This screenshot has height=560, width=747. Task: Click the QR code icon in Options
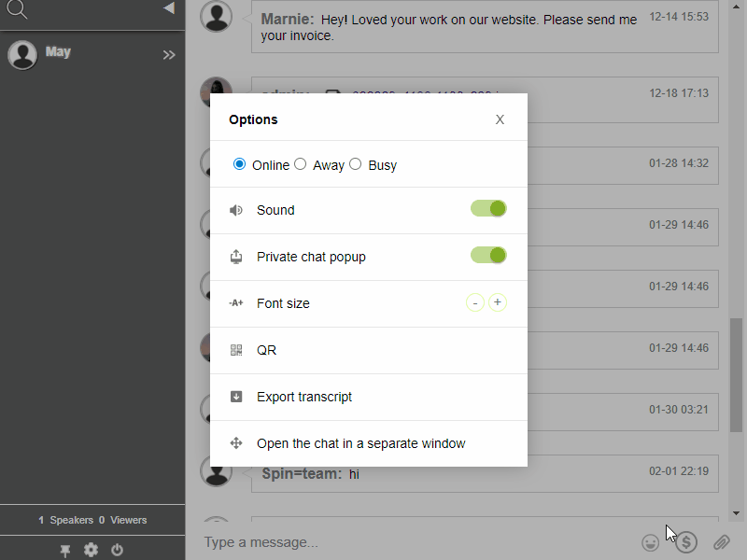(236, 349)
